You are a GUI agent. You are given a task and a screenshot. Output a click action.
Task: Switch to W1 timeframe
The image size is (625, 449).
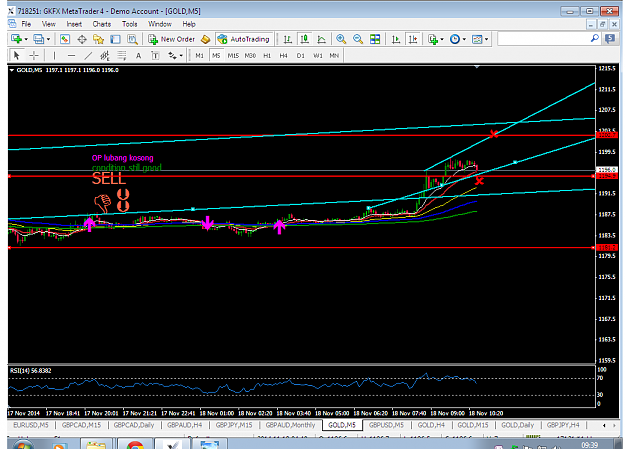click(318, 56)
